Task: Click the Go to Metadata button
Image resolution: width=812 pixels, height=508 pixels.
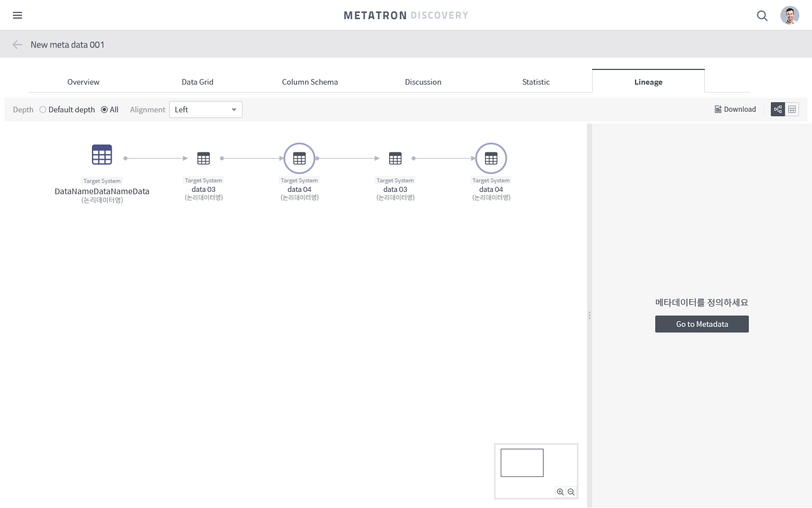Action: [702, 324]
